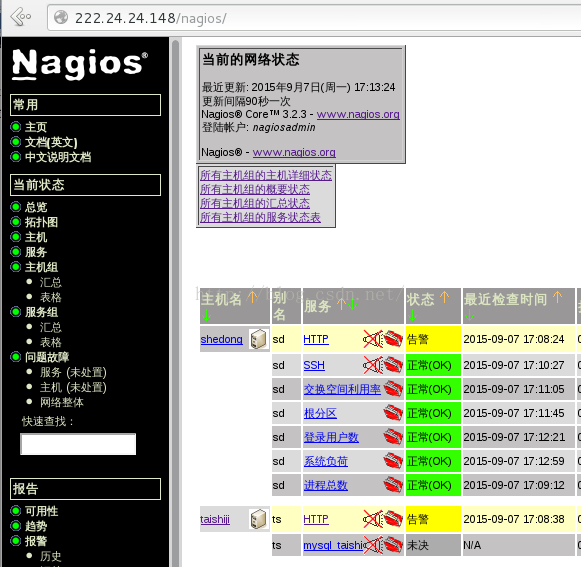
Task: Open 汇总 under 服务组
Action: 51,327
